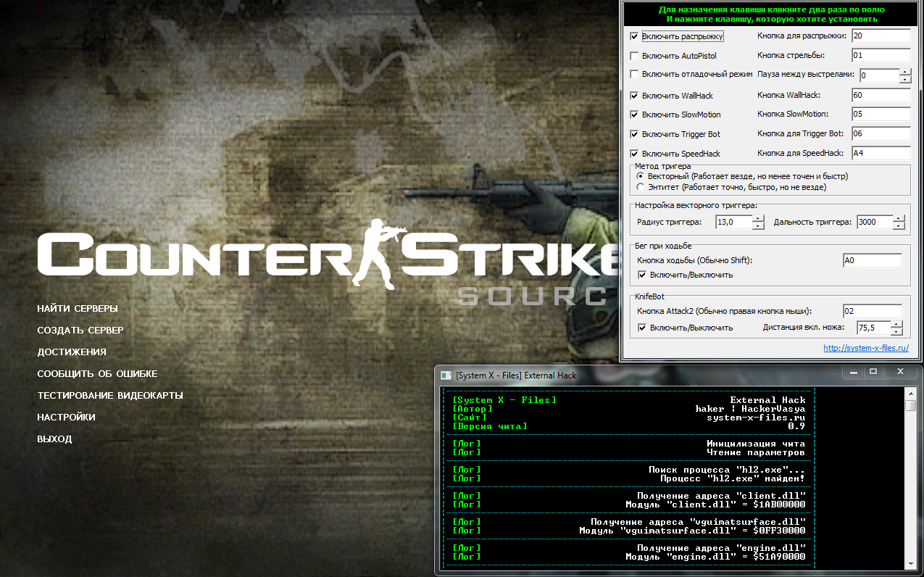Toggle the 'Включить распрыжку' checkbox
924x577 pixels.
pos(635,36)
